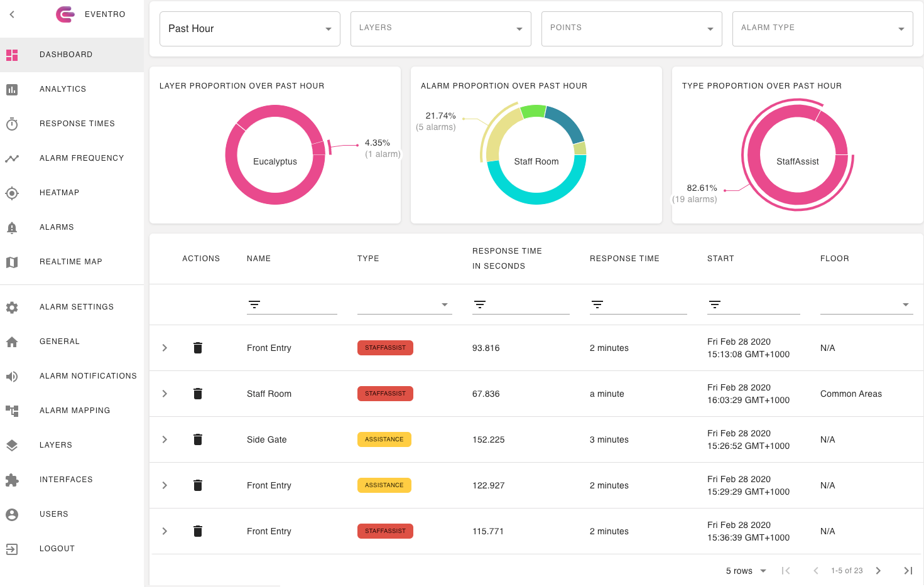Click the Staffassist badge in Staff Room row

pyautogui.click(x=385, y=394)
